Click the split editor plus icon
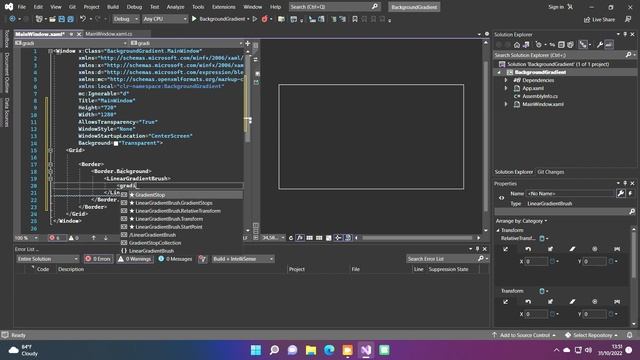 (x=247, y=43)
